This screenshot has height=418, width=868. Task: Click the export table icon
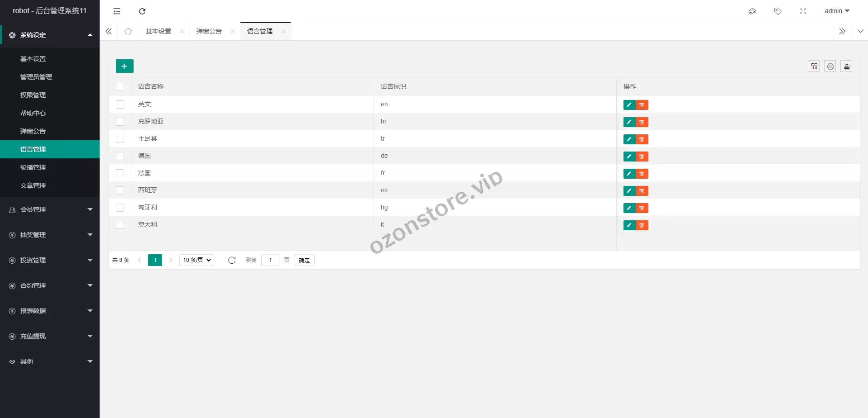click(x=846, y=66)
